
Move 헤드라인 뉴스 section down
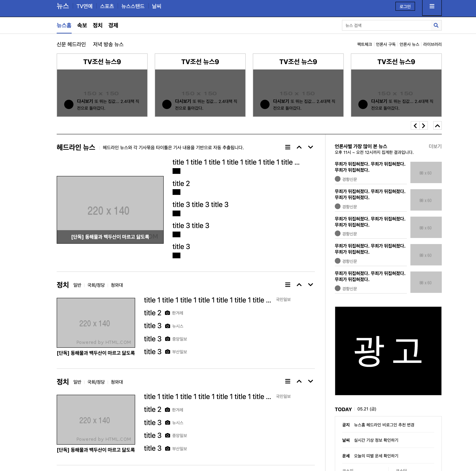coord(310,147)
